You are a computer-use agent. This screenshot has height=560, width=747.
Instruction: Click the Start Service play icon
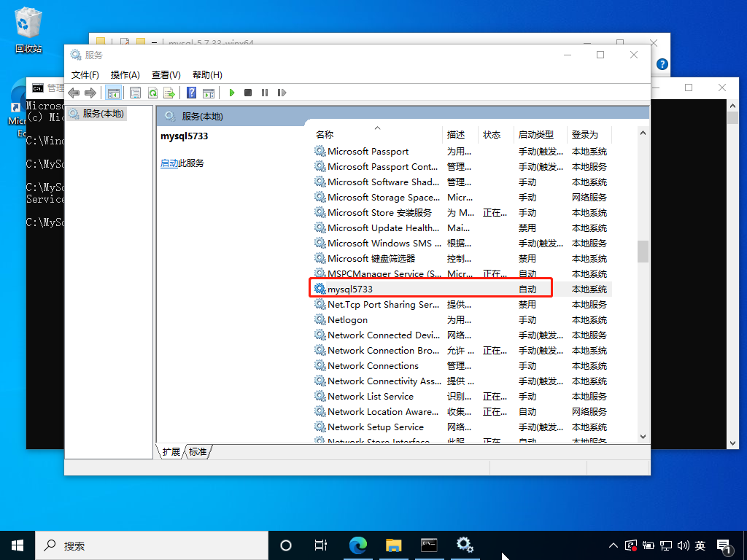point(232,93)
